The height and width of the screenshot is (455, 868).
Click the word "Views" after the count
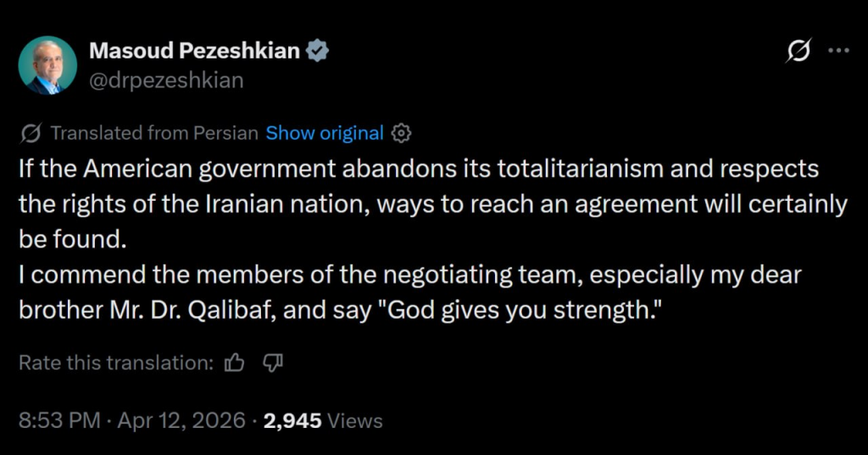(354, 420)
